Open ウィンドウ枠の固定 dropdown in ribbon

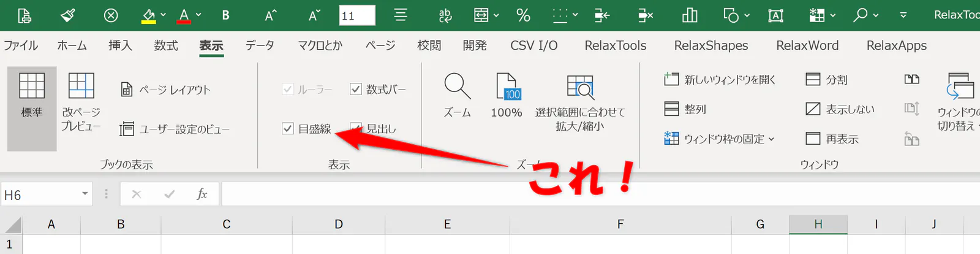pyautogui.click(x=720, y=139)
